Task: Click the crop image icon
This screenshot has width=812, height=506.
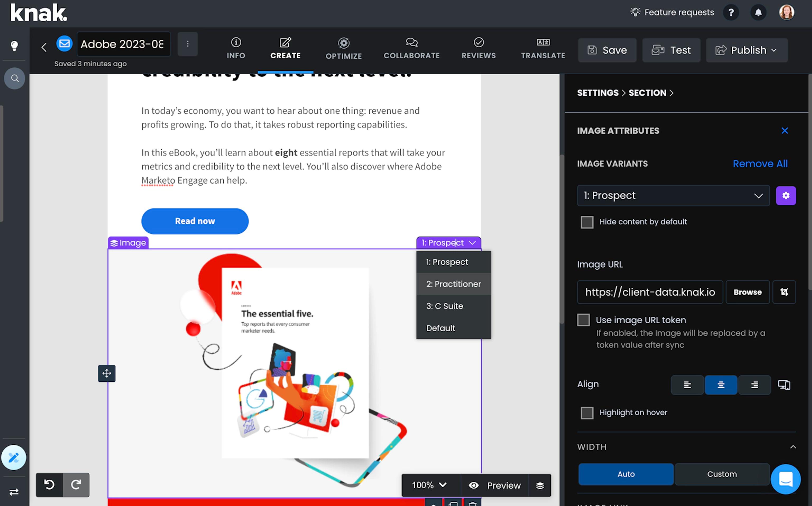Action: coord(784,292)
